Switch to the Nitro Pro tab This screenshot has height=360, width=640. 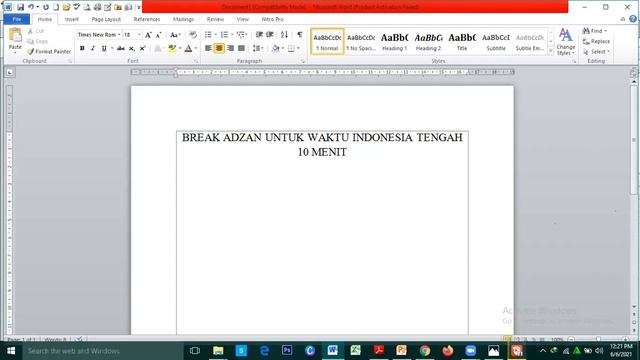pos(272,19)
